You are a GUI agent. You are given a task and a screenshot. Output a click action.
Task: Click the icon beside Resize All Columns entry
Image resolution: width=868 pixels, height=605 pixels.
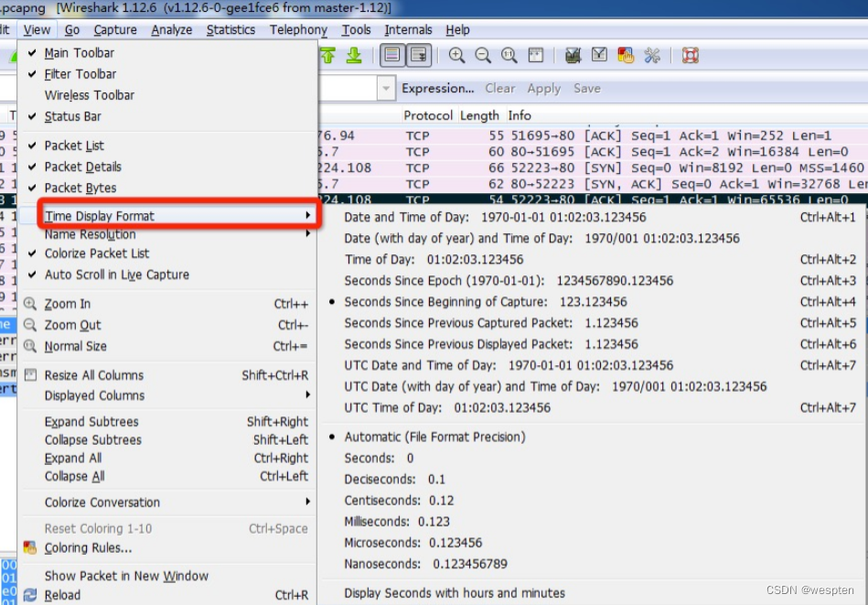(x=30, y=375)
